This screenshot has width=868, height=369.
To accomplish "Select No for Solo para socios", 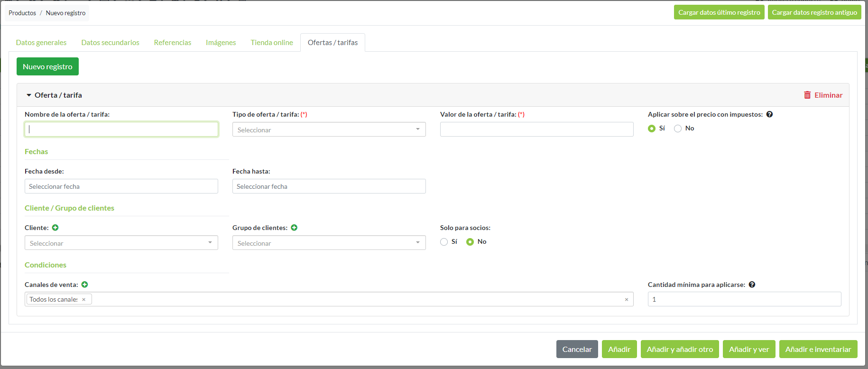I will tap(470, 242).
